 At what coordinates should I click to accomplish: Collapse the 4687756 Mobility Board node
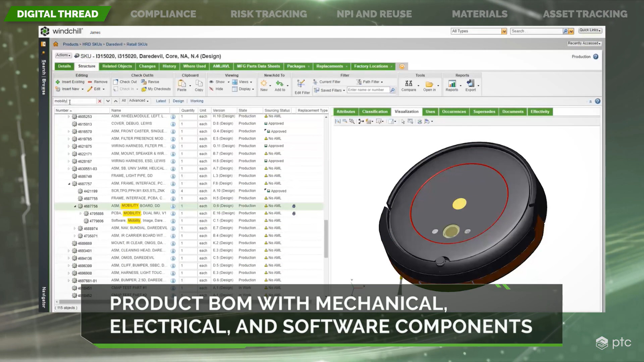click(x=75, y=206)
